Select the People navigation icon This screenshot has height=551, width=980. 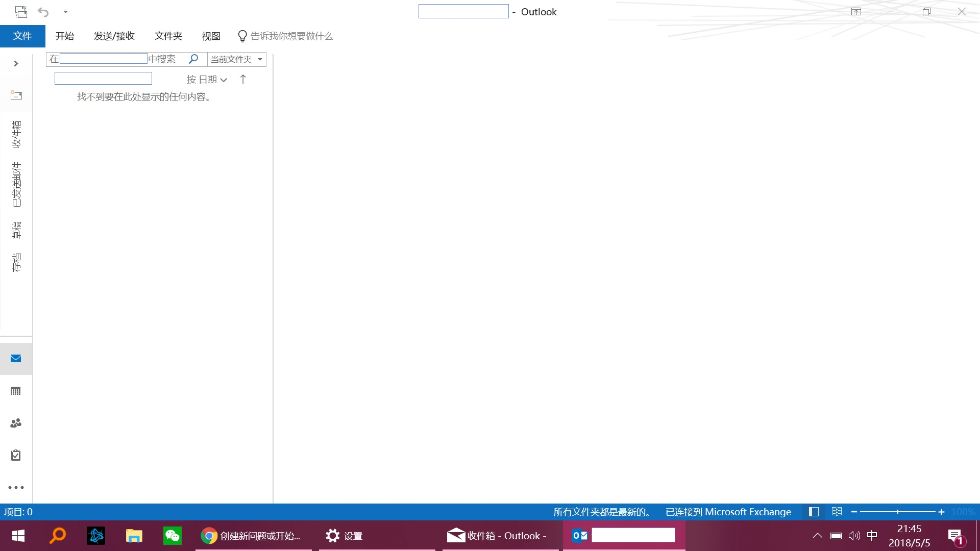click(x=16, y=423)
